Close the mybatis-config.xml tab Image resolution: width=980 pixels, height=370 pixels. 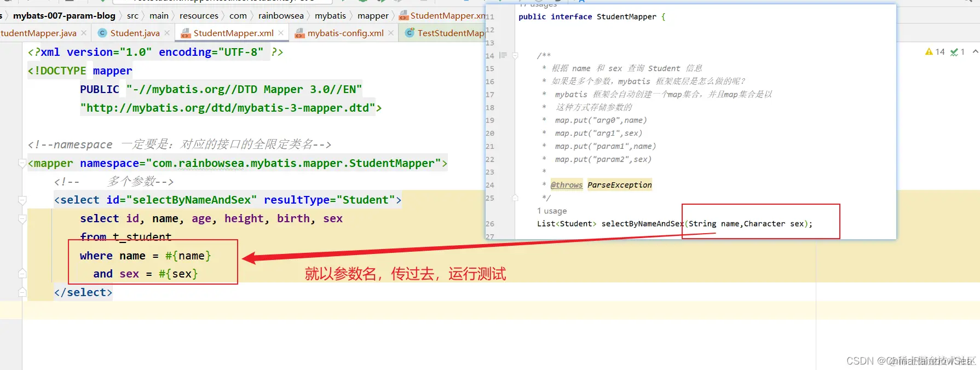pyautogui.click(x=391, y=33)
